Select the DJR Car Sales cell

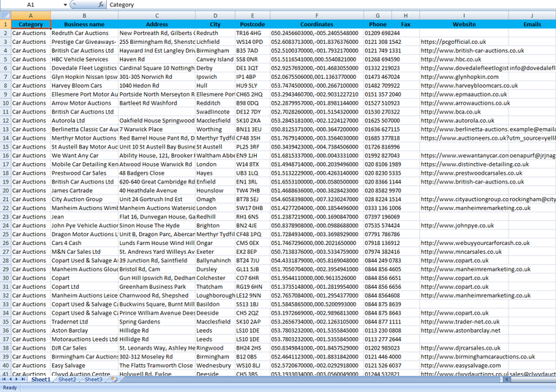84,348
